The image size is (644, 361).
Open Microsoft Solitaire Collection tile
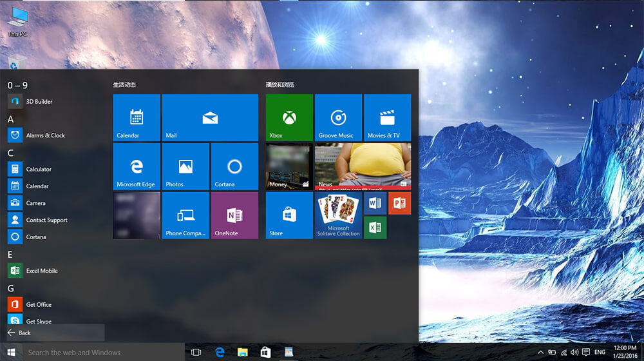pyautogui.click(x=339, y=215)
